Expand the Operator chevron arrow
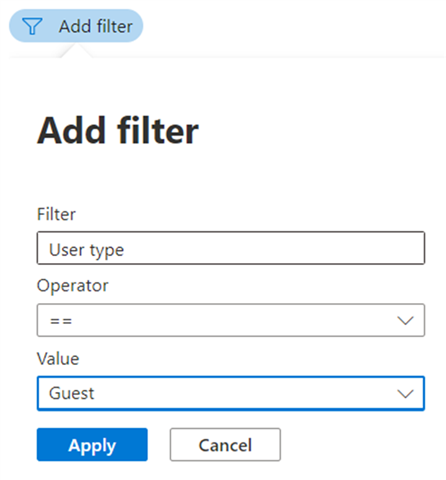 [405, 321]
